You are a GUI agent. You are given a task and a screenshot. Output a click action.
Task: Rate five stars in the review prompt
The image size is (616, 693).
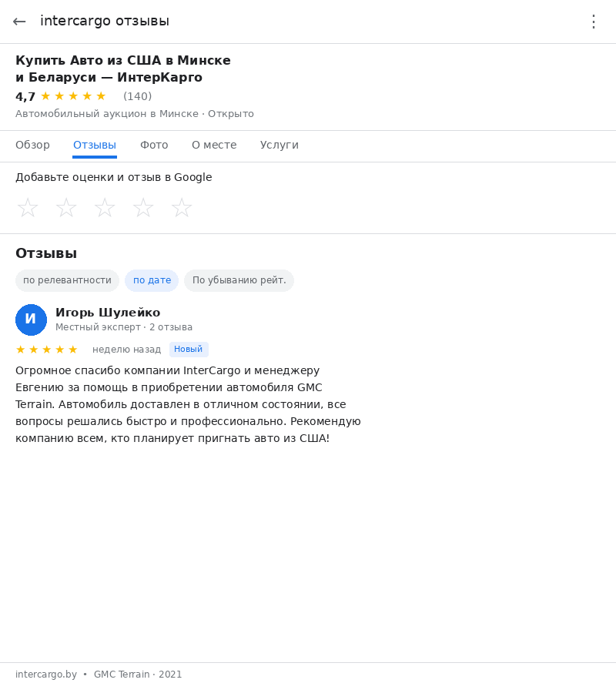182,208
